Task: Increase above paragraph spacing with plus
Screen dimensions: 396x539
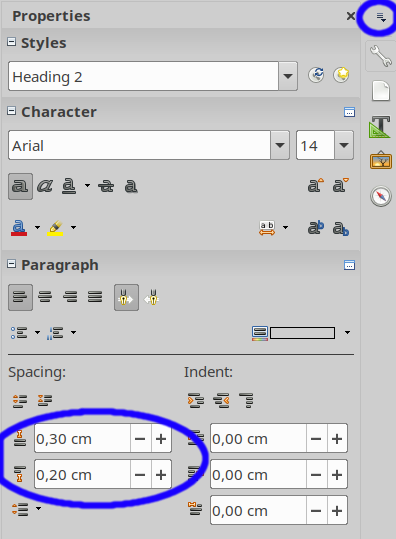Action: pyautogui.click(x=161, y=439)
